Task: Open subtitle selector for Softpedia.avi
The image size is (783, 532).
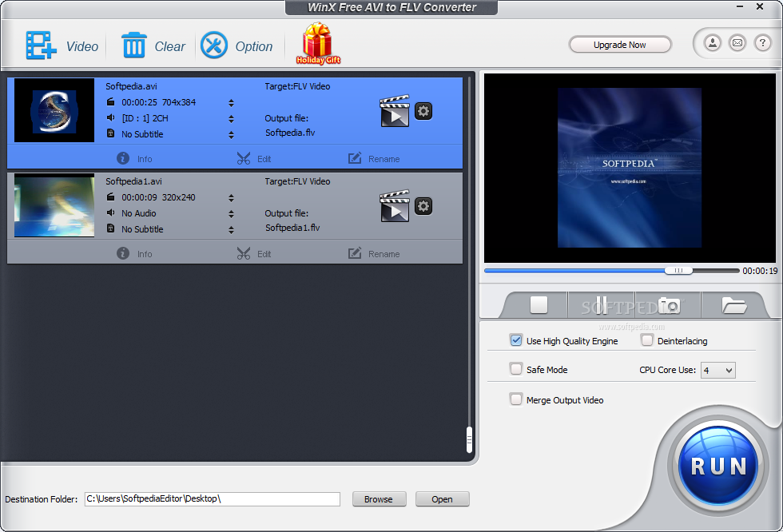Action: (231, 135)
